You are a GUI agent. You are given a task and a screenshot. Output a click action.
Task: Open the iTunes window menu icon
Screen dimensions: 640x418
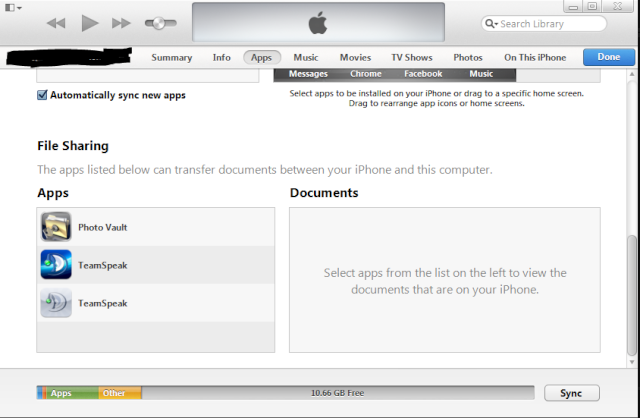coord(13,7)
